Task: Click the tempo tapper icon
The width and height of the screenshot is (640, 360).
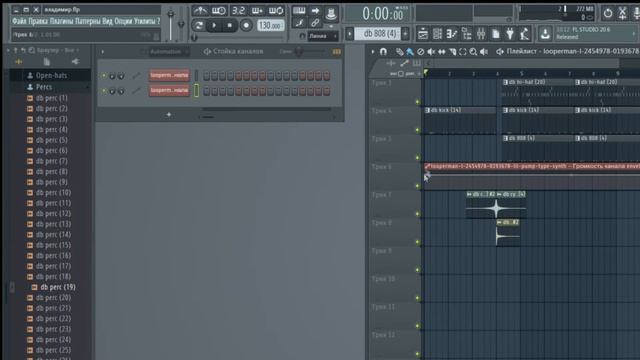Action: pyautogui.click(x=524, y=34)
